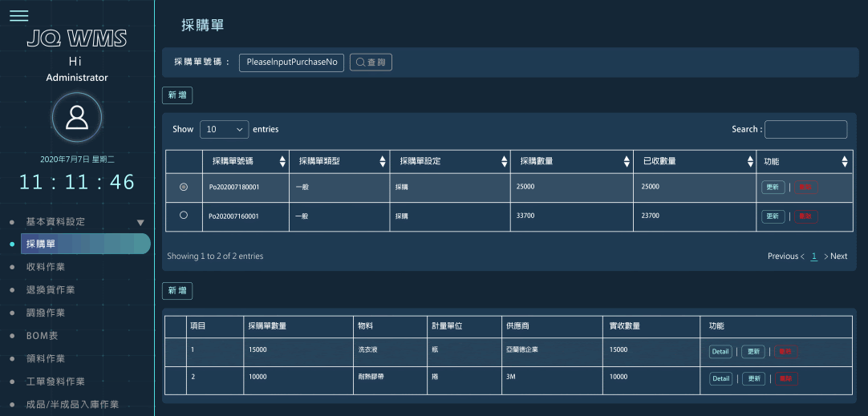Go to 退換貨作業 menu item
The image size is (868, 416).
51,290
